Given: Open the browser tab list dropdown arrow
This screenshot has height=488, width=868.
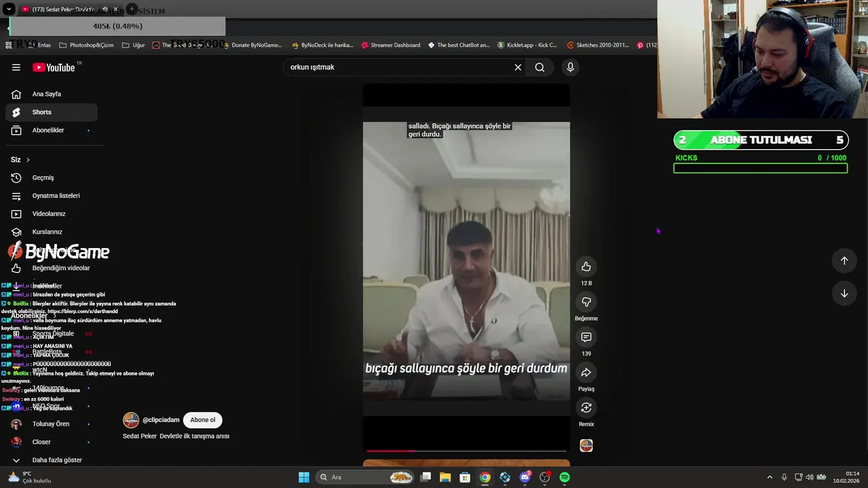Looking at the screenshot, I should click(7, 9).
